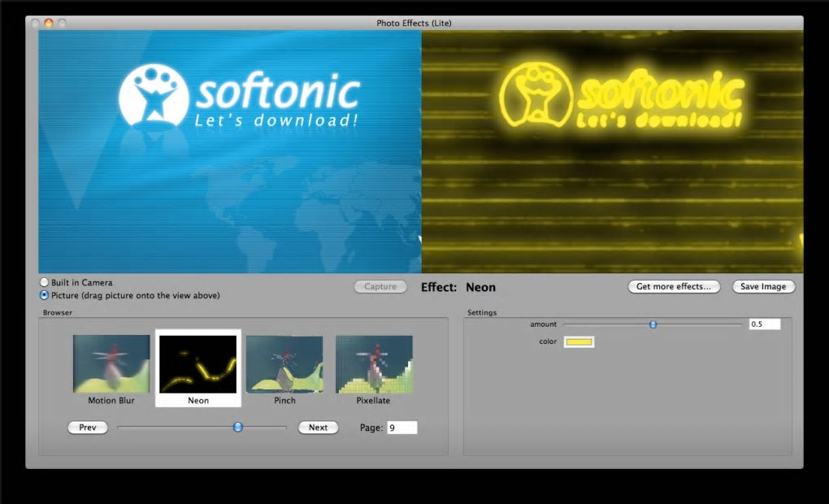
Task: Click the Page number field
Action: pos(402,428)
